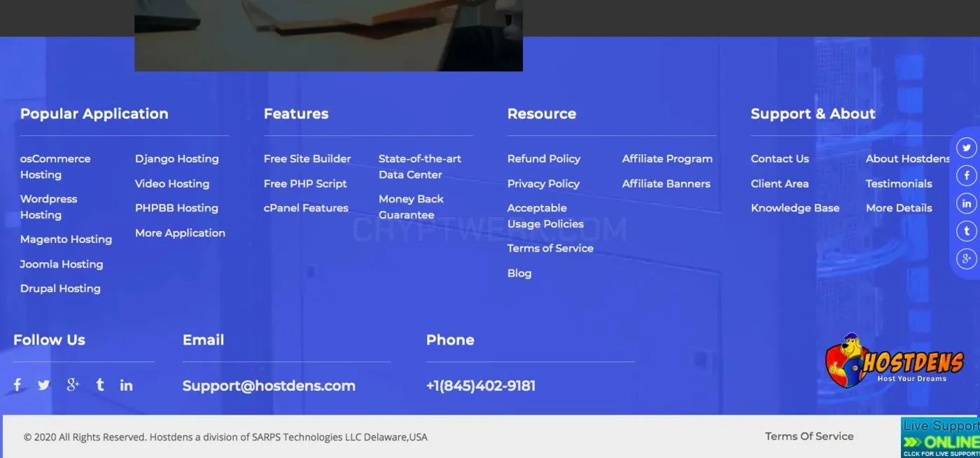Viewport: 980px width, 458px height.
Task: Click circular LinkedIn icon in side bar
Action: pos(967,204)
